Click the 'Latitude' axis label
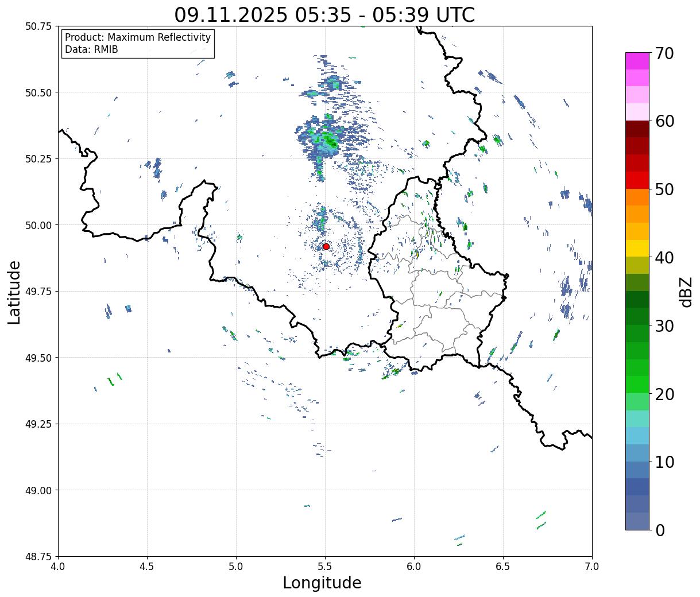The height and width of the screenshot is (597, 700). (14, 292)
